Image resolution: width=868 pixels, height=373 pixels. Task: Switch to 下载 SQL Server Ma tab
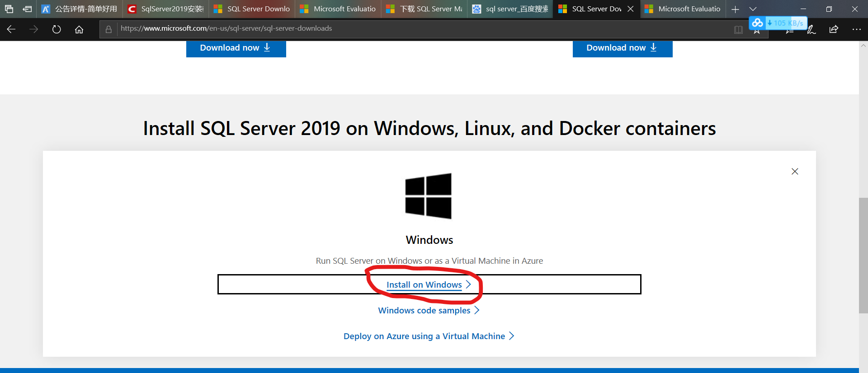(425, 9)
